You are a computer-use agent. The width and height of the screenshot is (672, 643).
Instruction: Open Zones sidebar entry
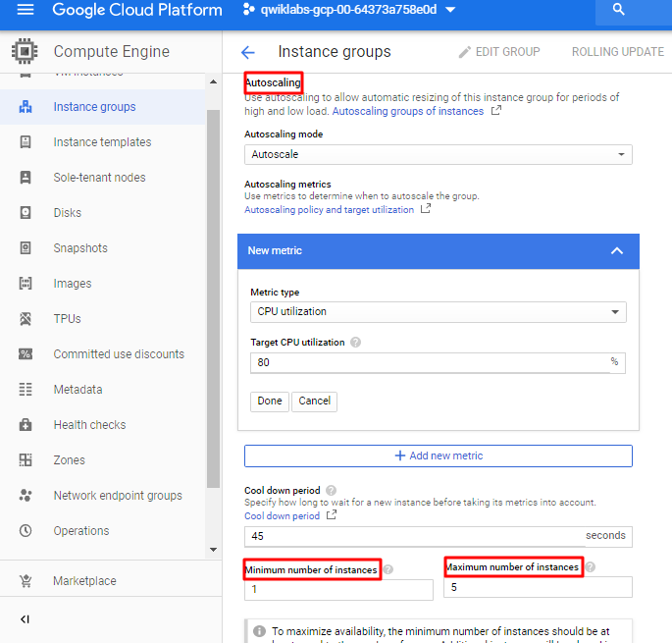click(69, 459)
